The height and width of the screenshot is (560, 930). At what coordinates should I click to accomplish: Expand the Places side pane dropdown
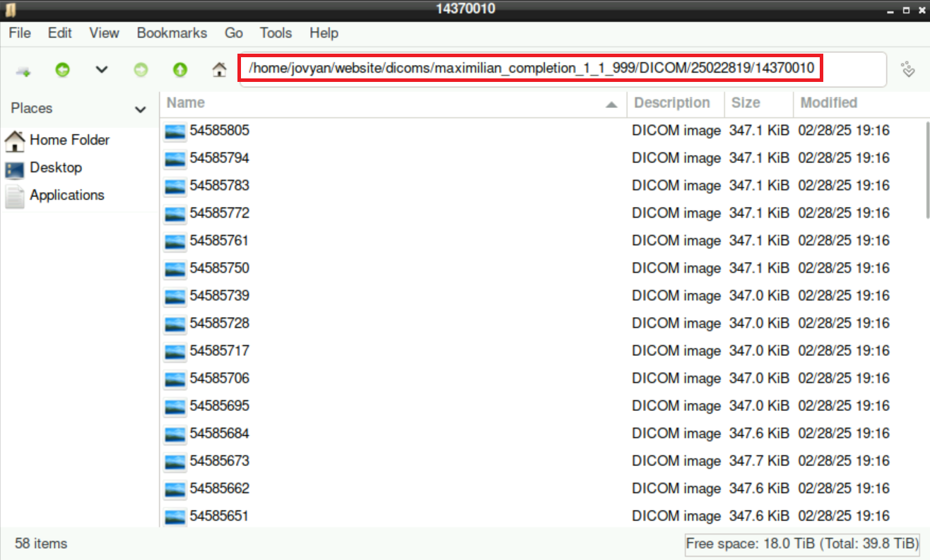(x=141, y=109)
